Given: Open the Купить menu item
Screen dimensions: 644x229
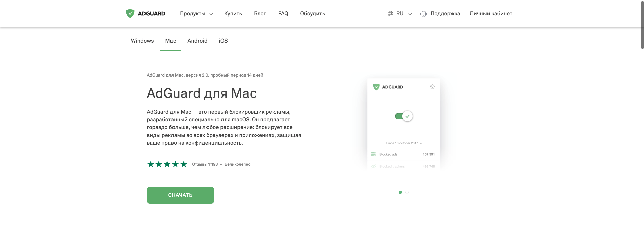Looking at the screenshot, I should (x=233, y=14).
